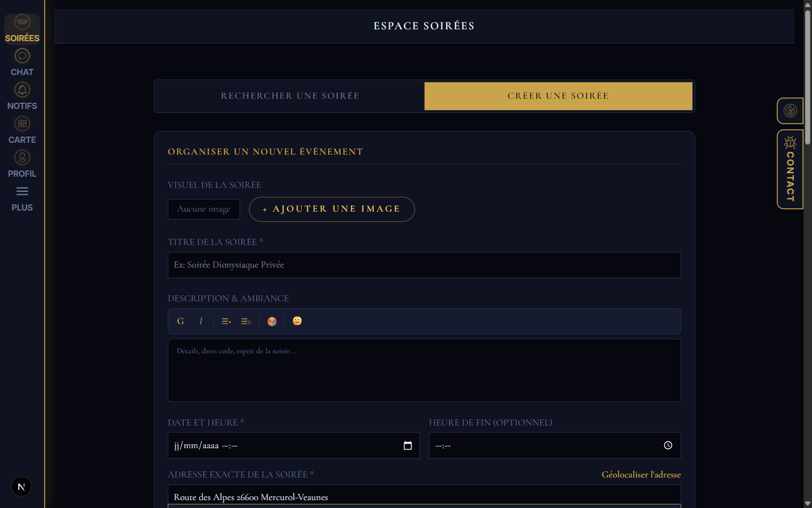Insert a bulleted list in description
Screen dimensions: 812x508
pos(226,321)
